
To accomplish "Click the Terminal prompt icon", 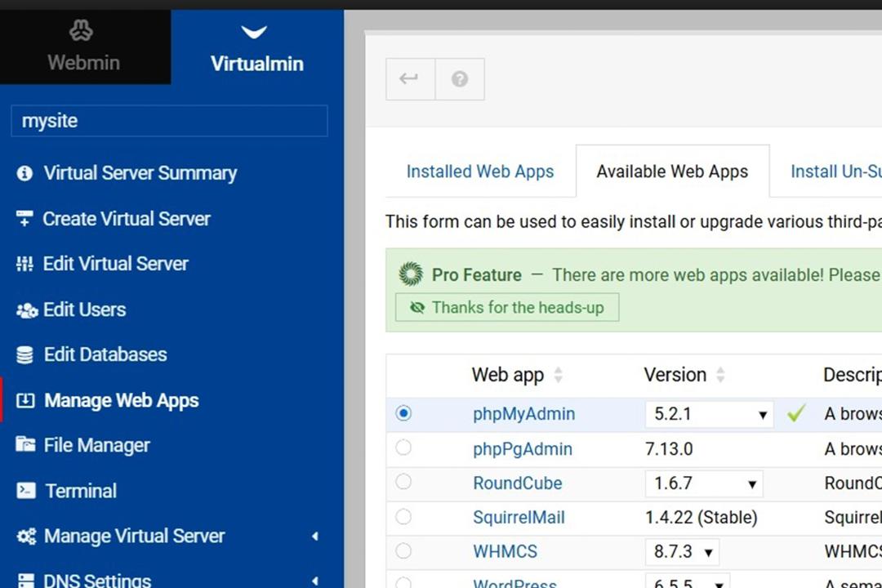I will [26, 491].
